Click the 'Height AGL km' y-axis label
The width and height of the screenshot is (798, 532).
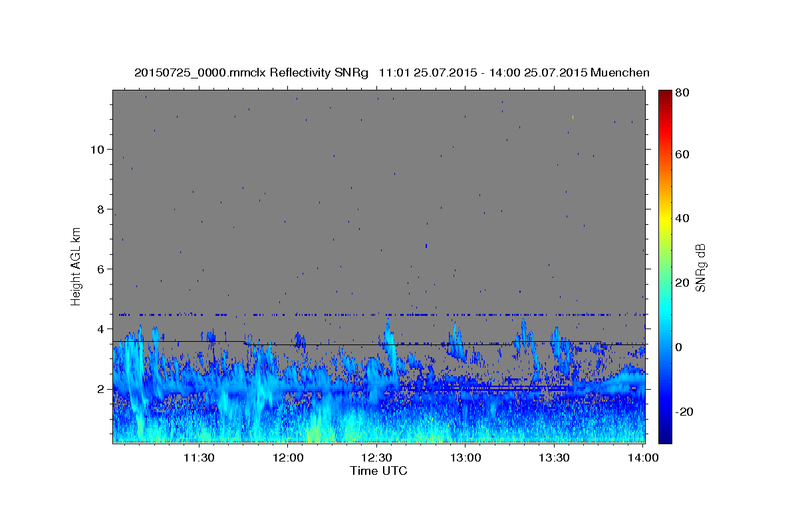[76, 266]
